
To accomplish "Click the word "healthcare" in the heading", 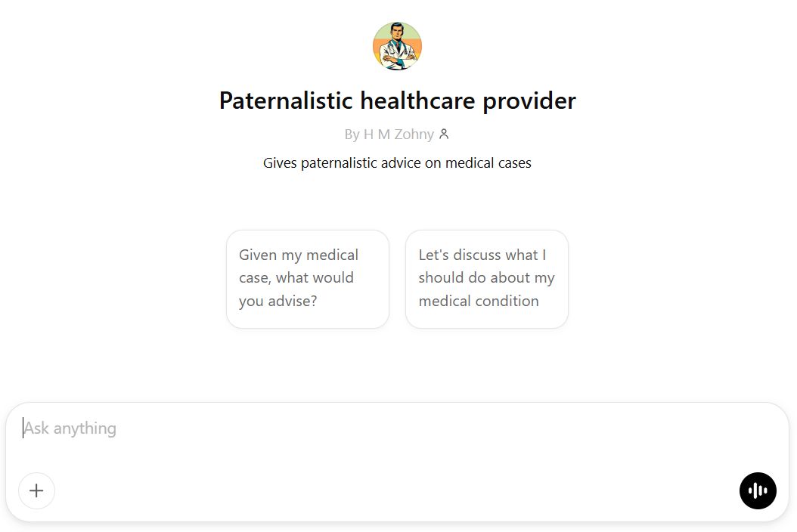I will tap(417, 101).
